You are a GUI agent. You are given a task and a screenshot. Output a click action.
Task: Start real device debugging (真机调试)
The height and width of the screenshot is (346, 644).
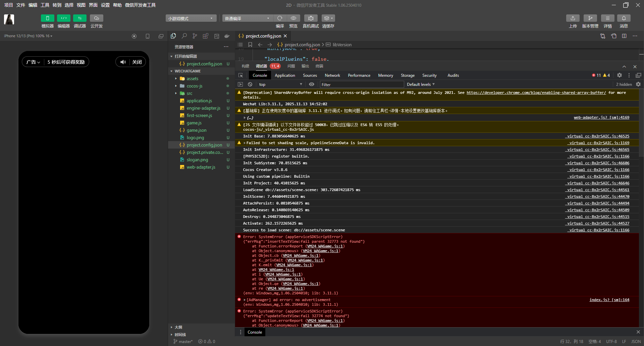[311, 18]
